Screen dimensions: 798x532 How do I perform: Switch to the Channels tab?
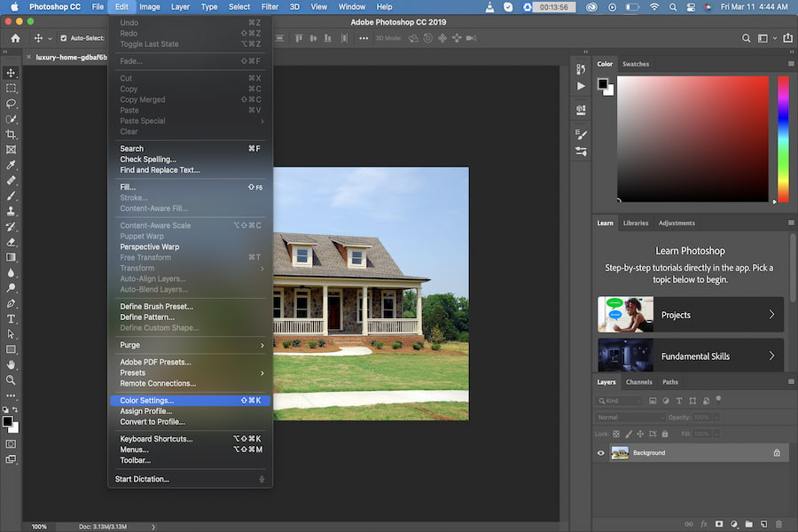[x=638, y=382]
